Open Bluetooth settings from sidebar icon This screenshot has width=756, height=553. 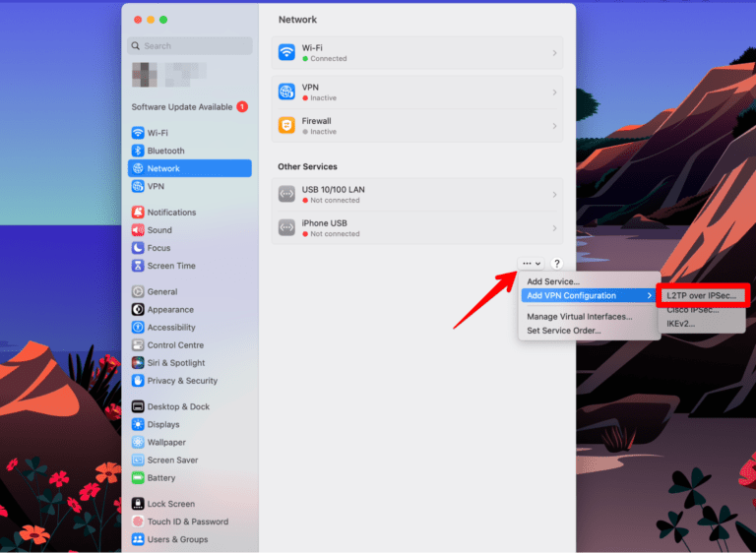pos(138,151)
